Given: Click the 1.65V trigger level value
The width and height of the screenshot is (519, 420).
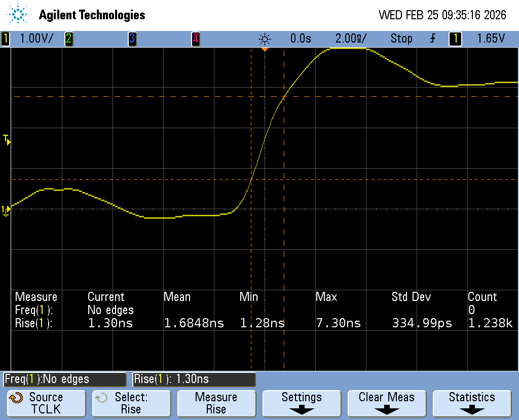Looking at the screenshot, I should [490, 39].
